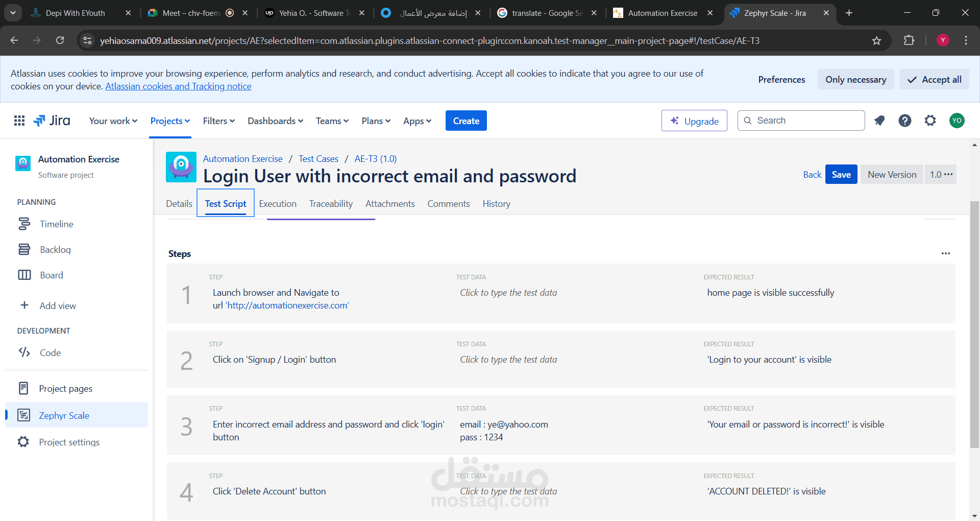This screenshot has height=521, width=980.
Task: Open the 1.0 version dropdown
Action: (941, 174)
